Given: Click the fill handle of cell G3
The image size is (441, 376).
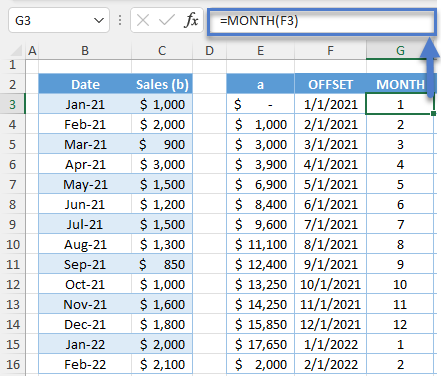Looking at the screenshot, I should 433,114.
